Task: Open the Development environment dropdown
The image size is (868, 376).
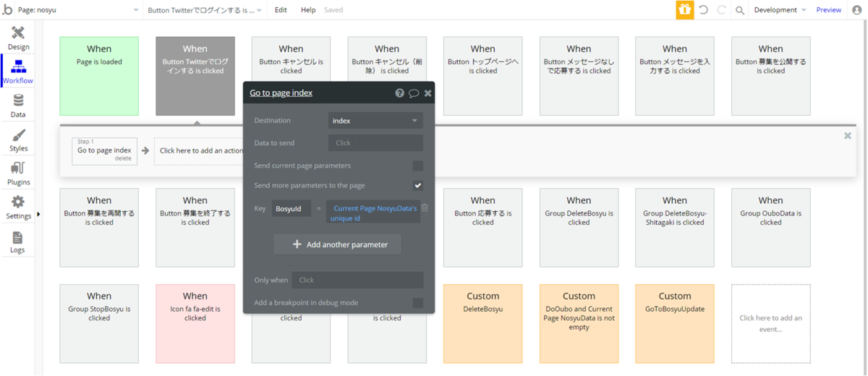Action: point(780,10)
